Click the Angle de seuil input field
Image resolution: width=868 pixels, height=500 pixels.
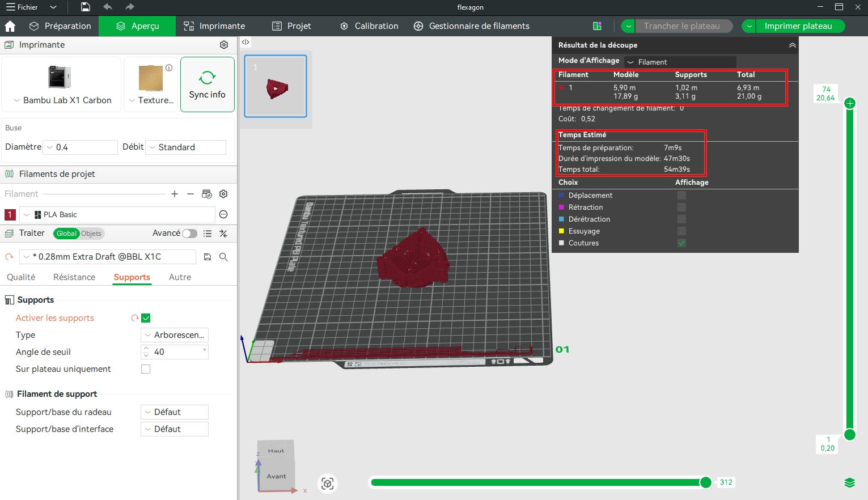point(175,352)
